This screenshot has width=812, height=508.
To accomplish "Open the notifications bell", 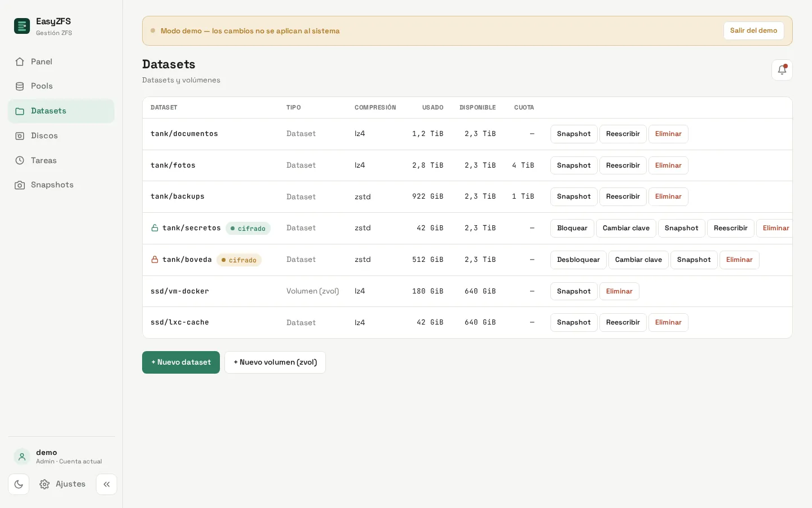I will 782,70.
